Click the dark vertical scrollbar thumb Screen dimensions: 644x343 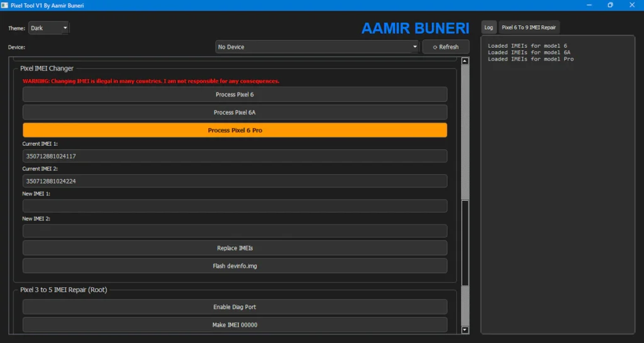(465, 243)
